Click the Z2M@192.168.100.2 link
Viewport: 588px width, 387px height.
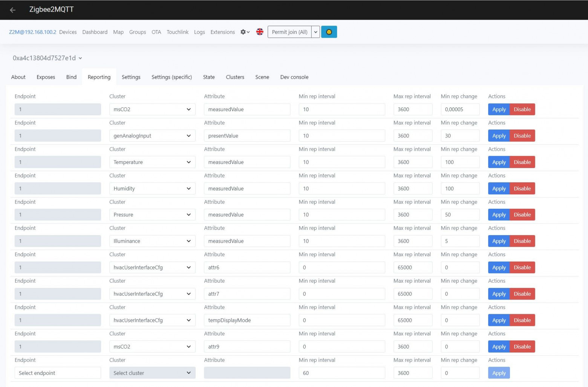click(33, 32)
